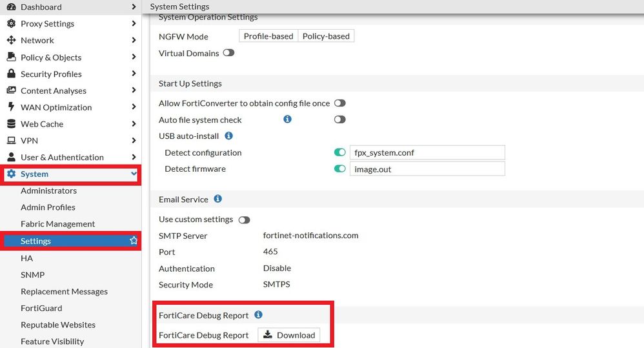Collapse the System menu chevron
This screenshot has width=644, height=348.
pos(134,174)
